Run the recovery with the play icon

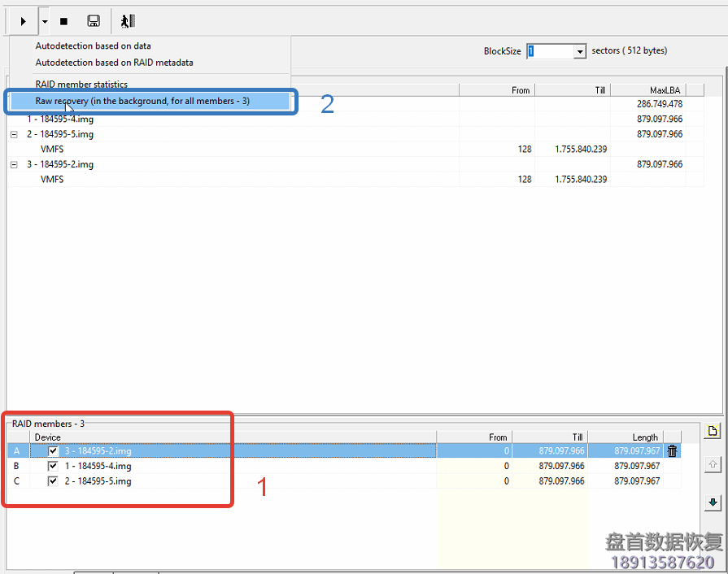(x=22, y=20)
